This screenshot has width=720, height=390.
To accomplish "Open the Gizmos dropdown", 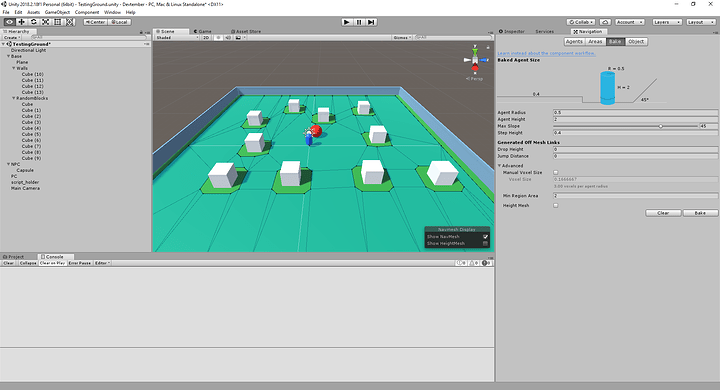I will coord(402,38).
